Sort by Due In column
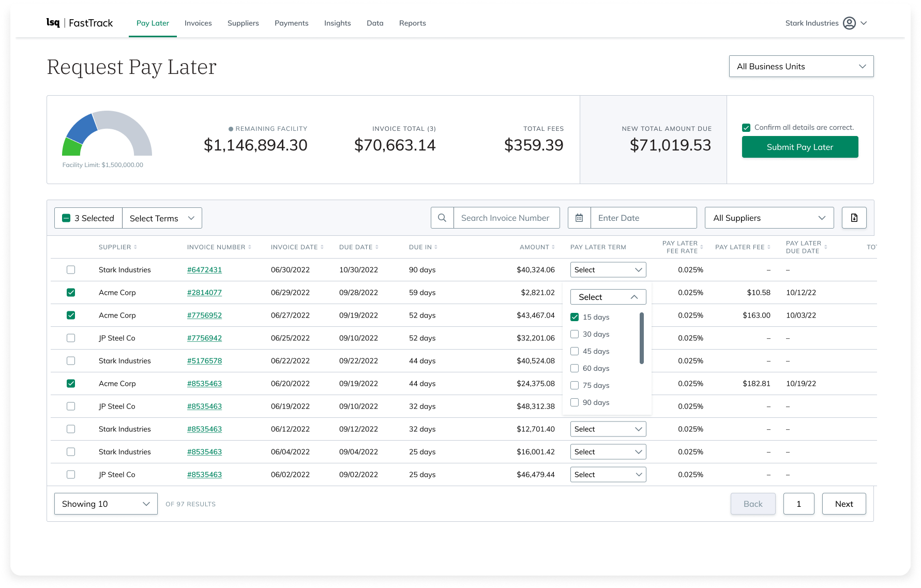 [x=435, y=247]
